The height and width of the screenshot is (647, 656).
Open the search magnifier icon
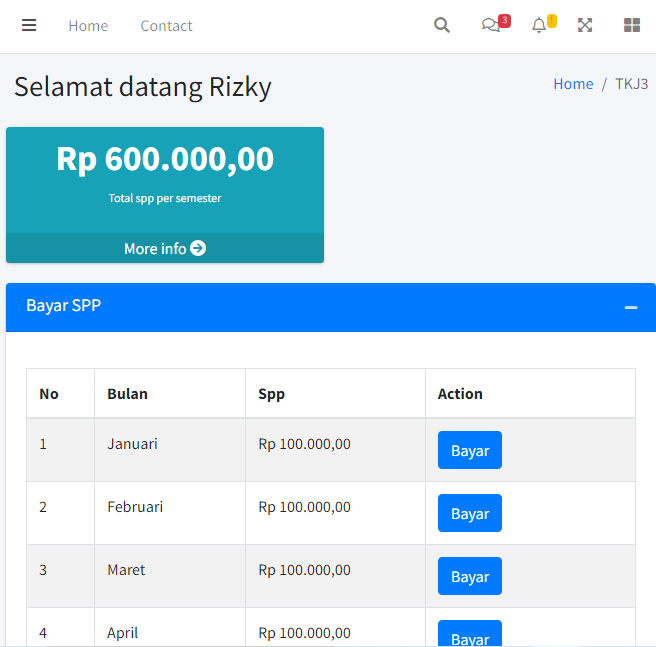(x=442, y=26)
